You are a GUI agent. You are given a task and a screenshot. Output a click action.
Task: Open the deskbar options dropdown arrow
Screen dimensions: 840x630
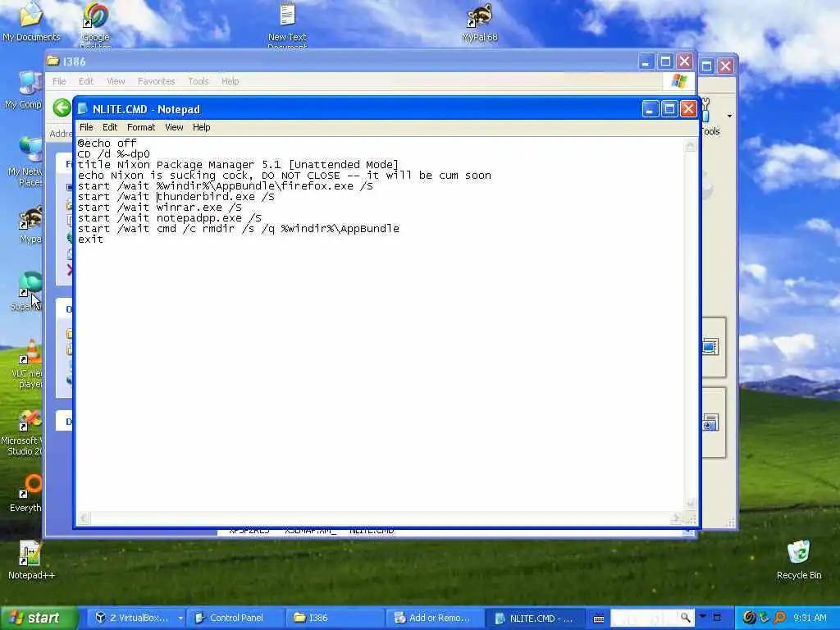pos(703,616)
